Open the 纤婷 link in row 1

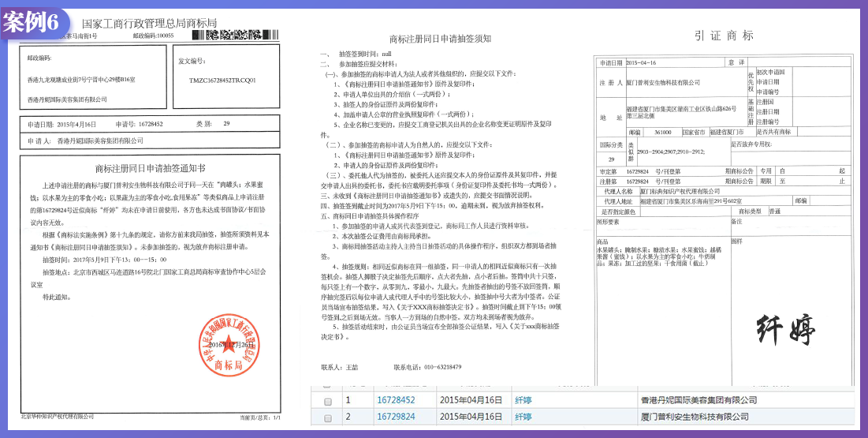tap(523, 400)
